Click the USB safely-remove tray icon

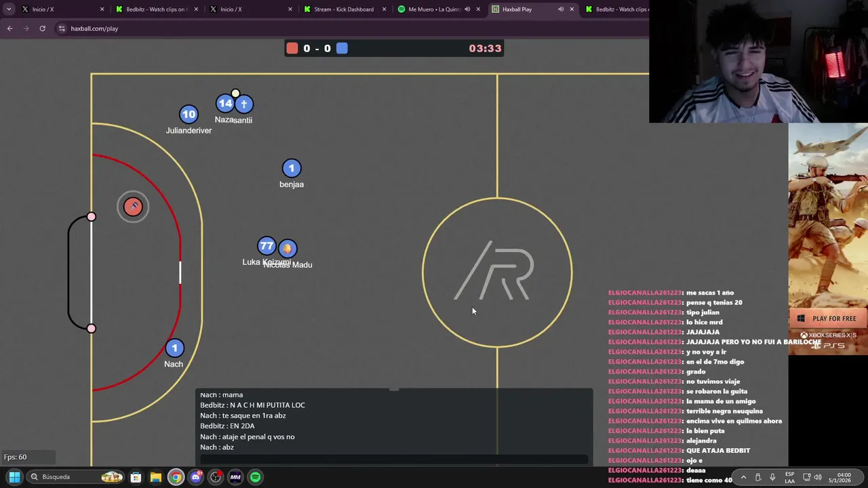point(758,477)
